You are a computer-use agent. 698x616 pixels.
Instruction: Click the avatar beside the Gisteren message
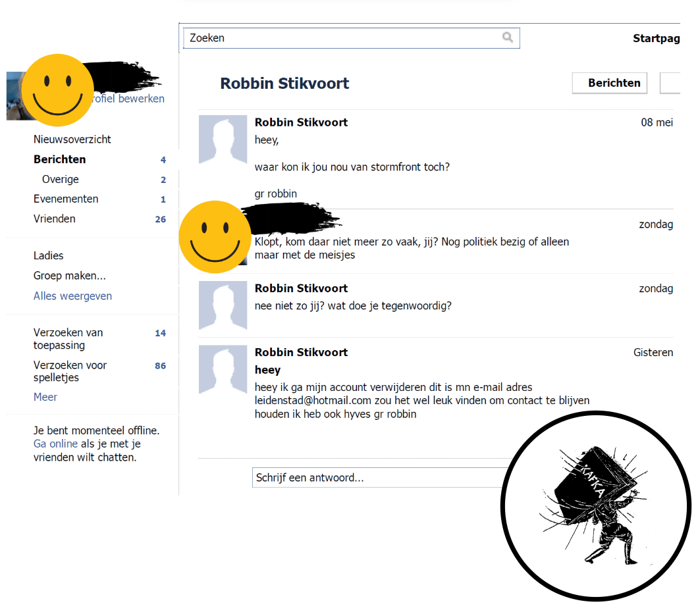(x=223, y=369)
